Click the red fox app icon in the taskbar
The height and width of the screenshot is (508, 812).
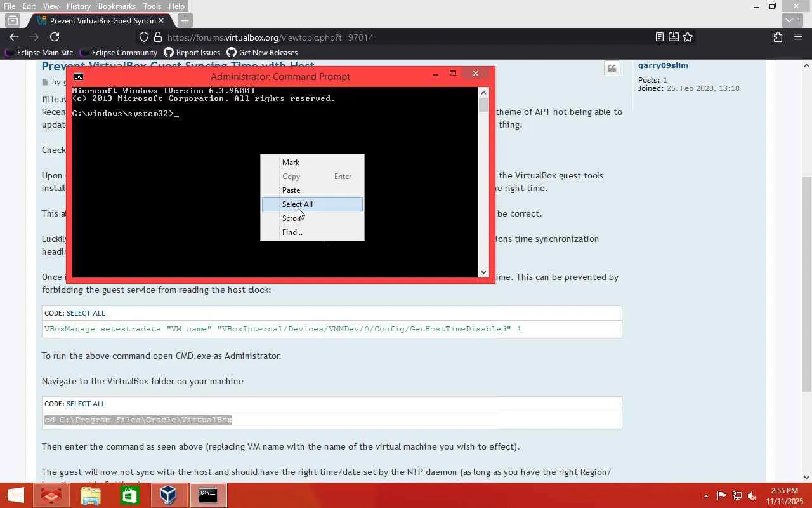click(51, 495)
